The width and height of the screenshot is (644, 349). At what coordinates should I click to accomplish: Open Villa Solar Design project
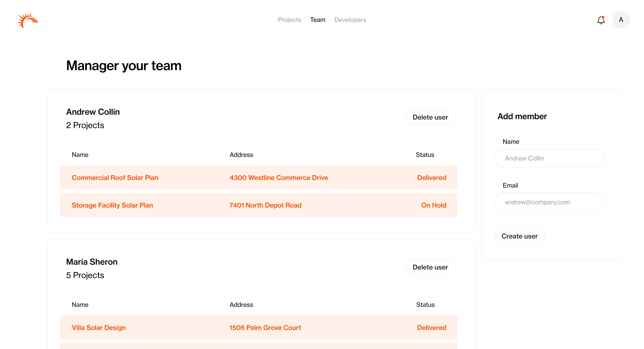click(99, 328)
